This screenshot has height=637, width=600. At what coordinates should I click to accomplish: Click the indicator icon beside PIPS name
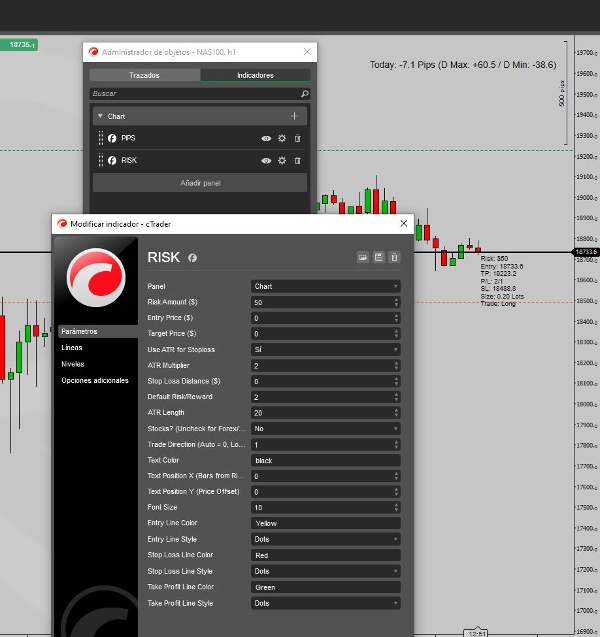[112, 138]
